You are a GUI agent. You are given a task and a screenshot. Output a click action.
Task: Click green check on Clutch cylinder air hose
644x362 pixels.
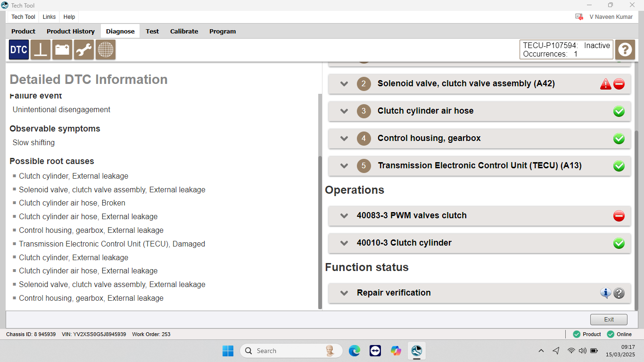click(x=619, y=112)
